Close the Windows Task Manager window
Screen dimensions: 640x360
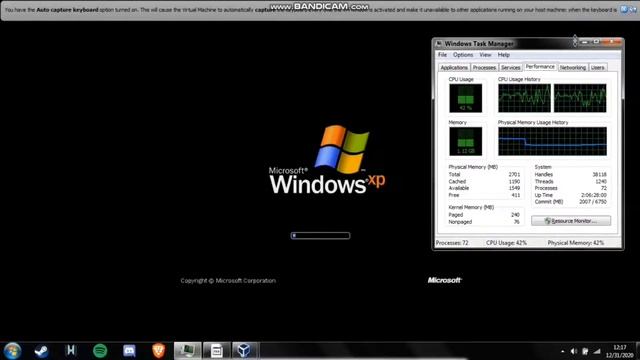612,42
